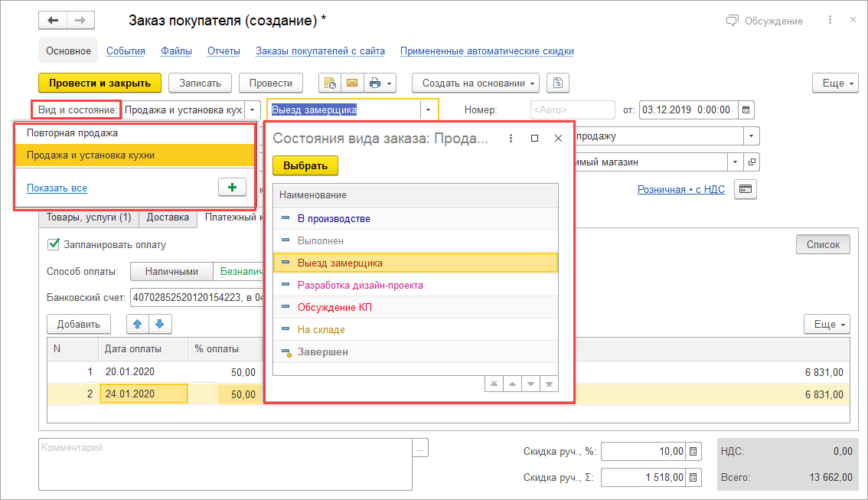
Task: Open the Выезд замерщика state dropdown arrow
Action: click(428, 109)
